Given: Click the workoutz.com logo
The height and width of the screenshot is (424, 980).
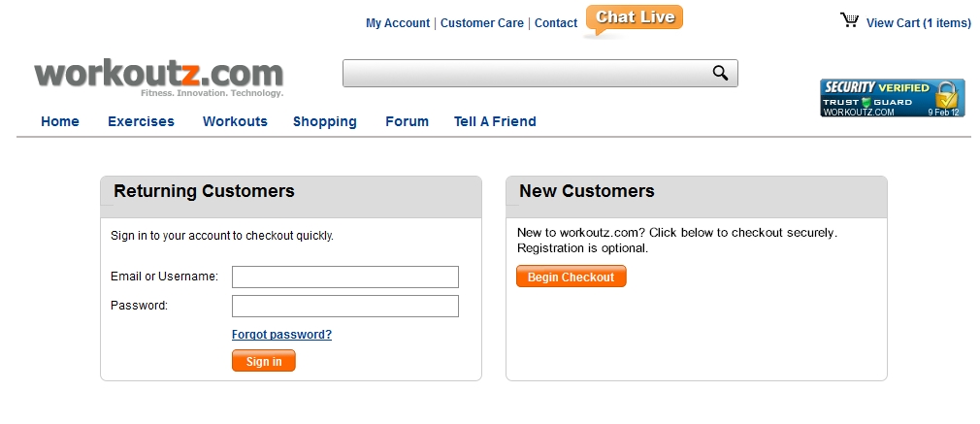Looking at the screenshot, I should [159, 78].
